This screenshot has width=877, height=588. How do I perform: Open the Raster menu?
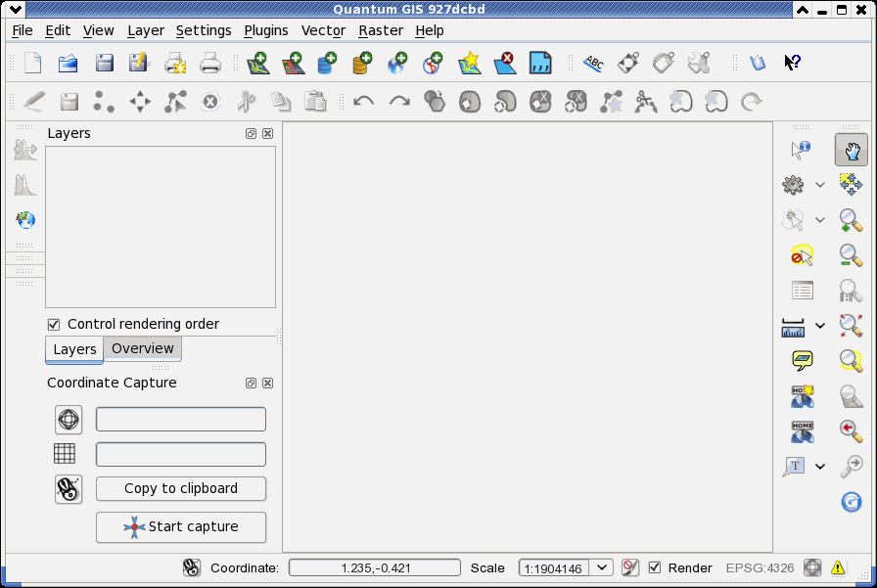click(381, 30)
